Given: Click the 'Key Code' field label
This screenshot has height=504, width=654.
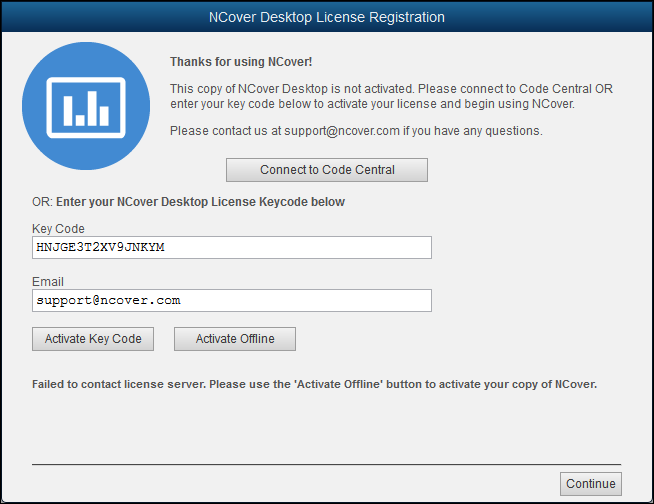Looking at the screenshot, I should pyautogui.click(x=58, y=229).
